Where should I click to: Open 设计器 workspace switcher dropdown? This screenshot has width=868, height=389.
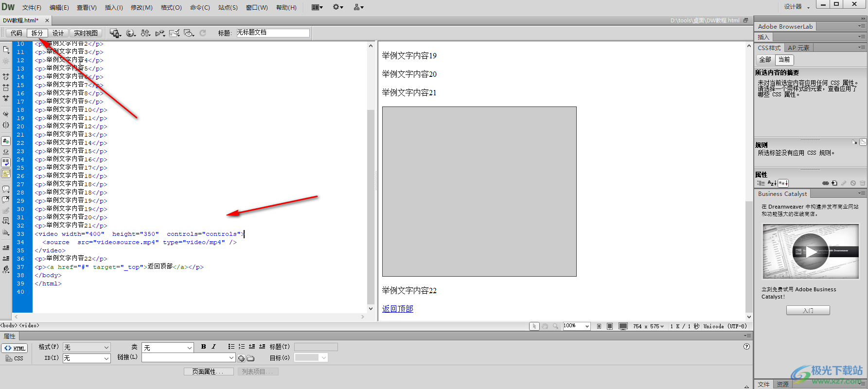pyautogui.click(x=797, y=7)
